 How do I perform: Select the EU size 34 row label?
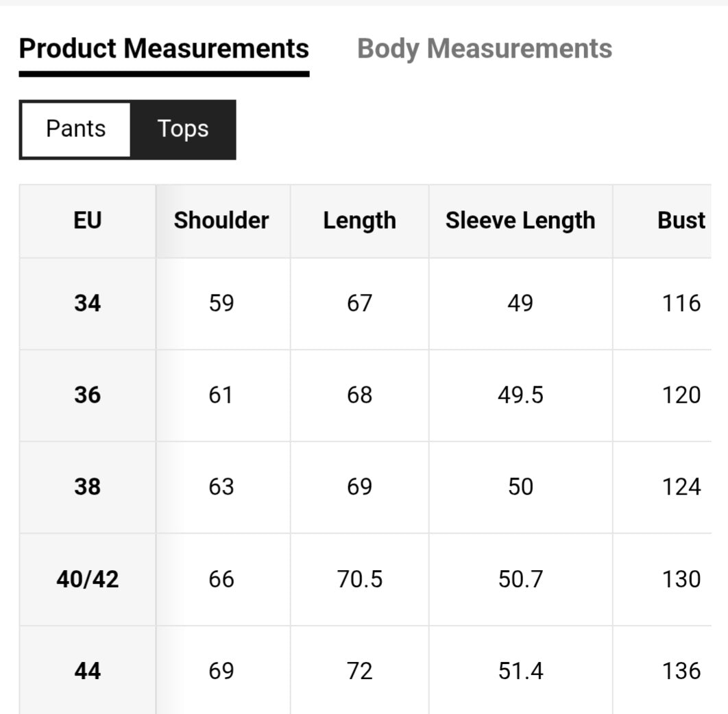[x=87, y=303]
